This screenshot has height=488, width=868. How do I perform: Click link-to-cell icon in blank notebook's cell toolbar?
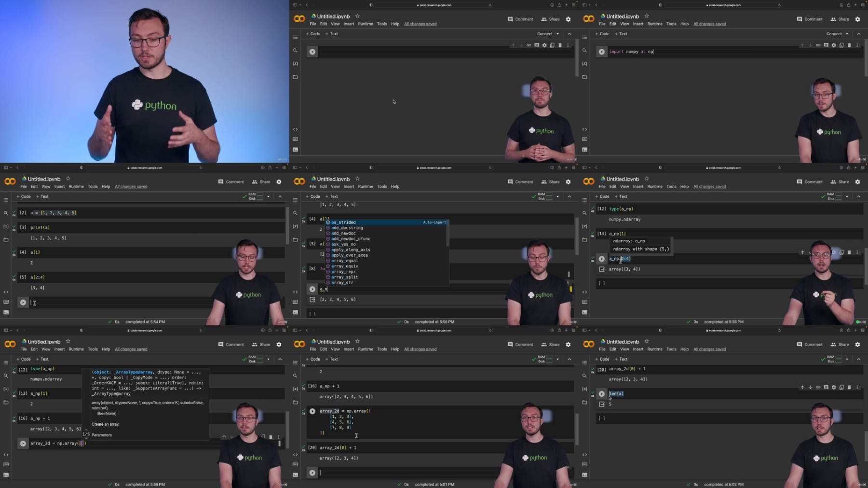(529, 45)
